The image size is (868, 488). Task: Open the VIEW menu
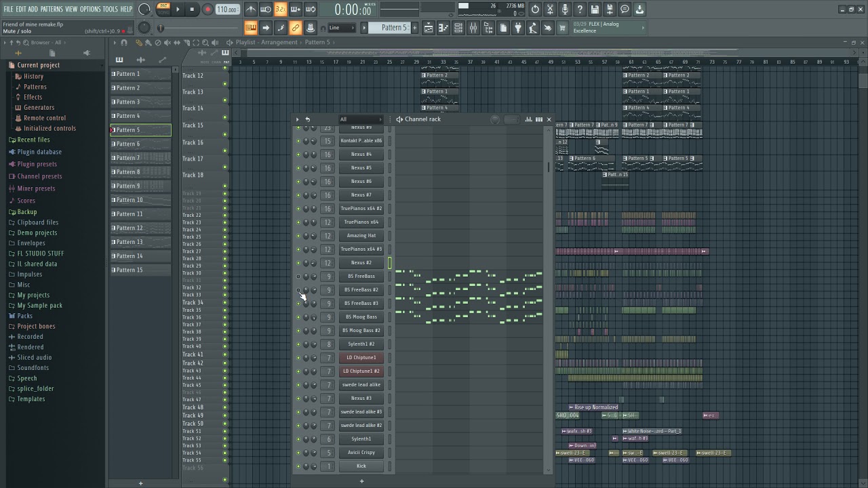click(71, 9)
